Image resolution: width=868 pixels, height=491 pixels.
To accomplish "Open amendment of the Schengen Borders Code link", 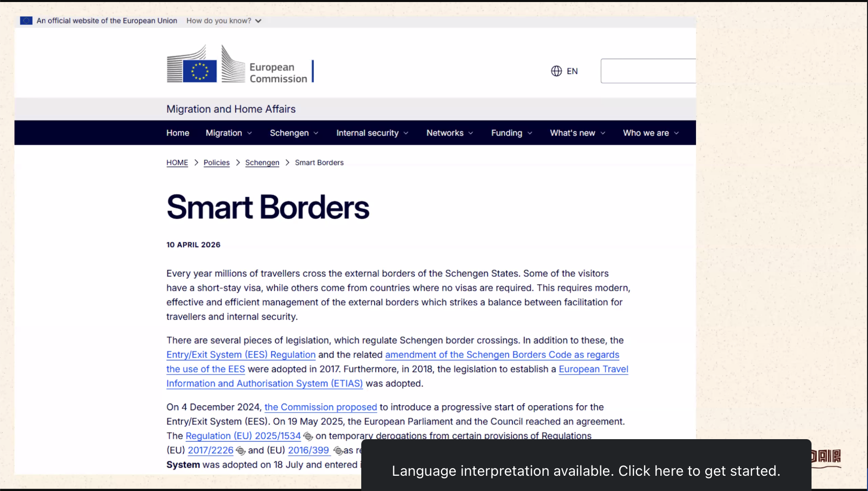I will [x=502, y=355].
